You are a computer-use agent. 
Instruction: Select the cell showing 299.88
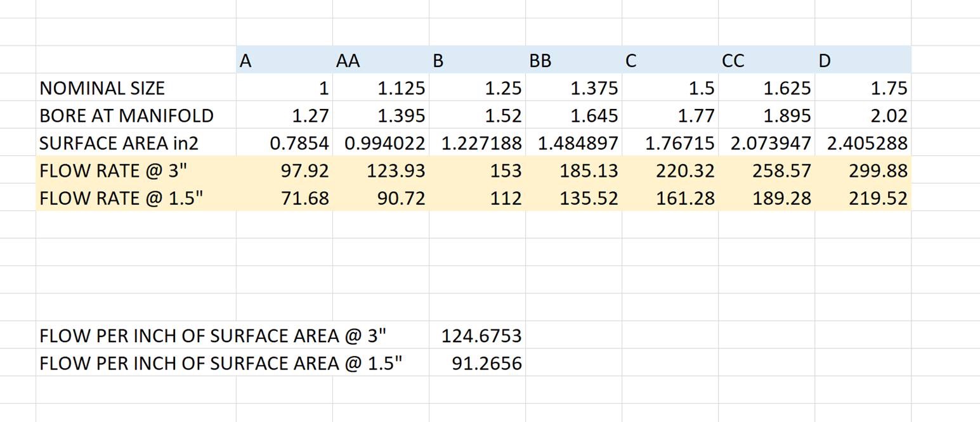(878, 171)
